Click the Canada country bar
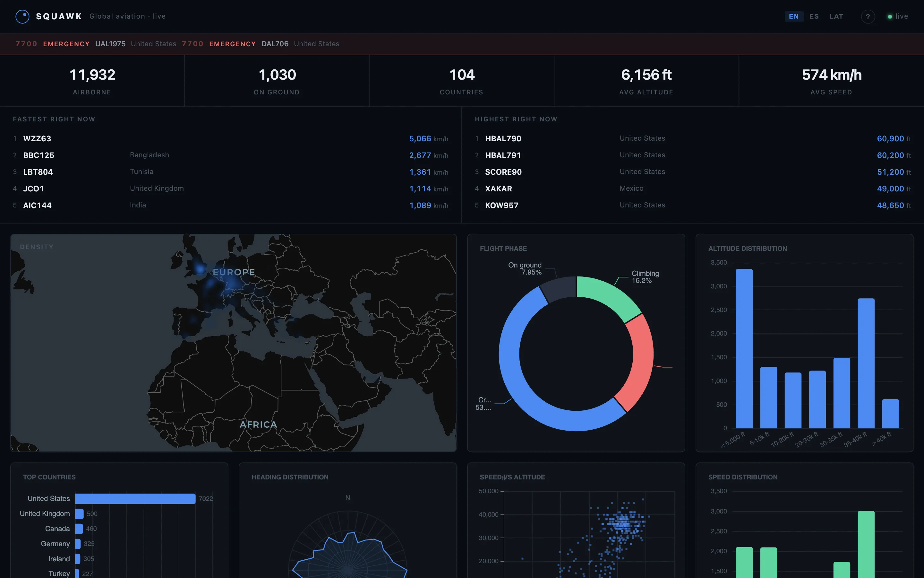This screenshot has width=924, height=578. point(79,529)
